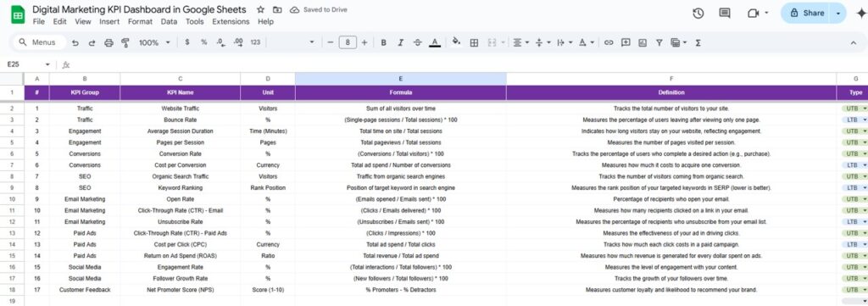Open the text color picker
This screenshot has width=868, height=306.
[x=435, y=42]
